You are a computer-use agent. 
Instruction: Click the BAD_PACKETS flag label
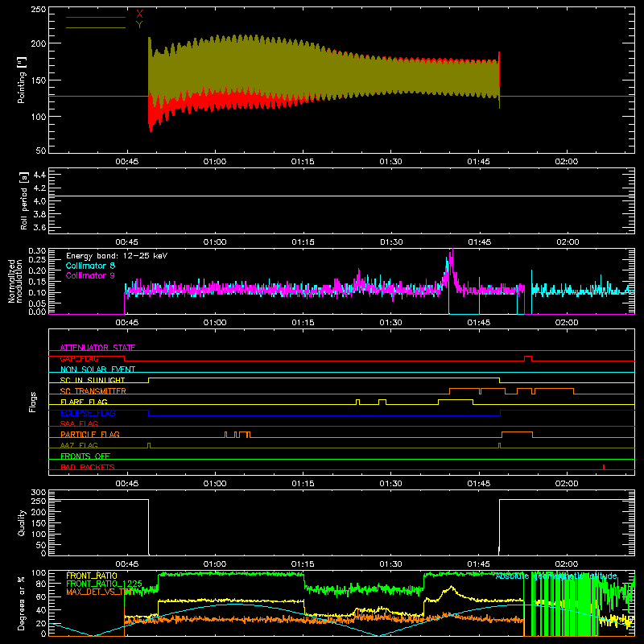(x=88, y=467)
